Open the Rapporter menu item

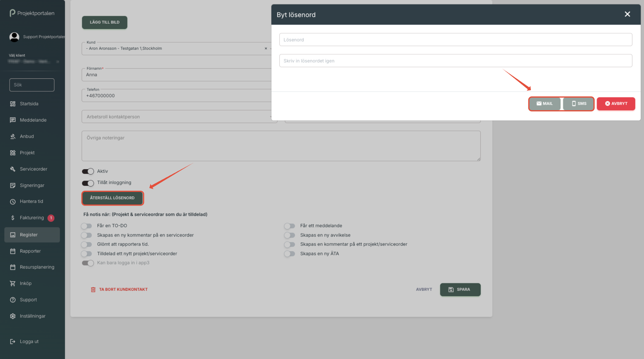(x=30, y=251)
